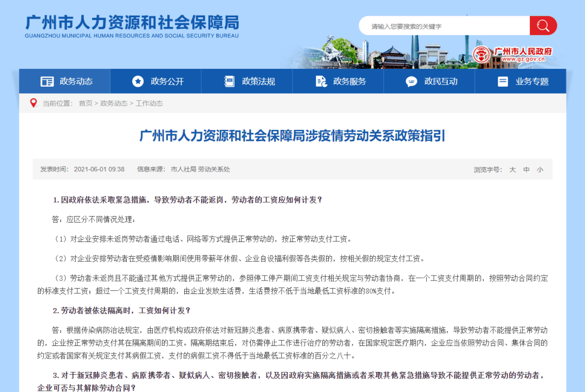The height and width of the screenshot is (392, 585).
Task: Select 小 to shrink the font size
Action: (x=540, y=169)
